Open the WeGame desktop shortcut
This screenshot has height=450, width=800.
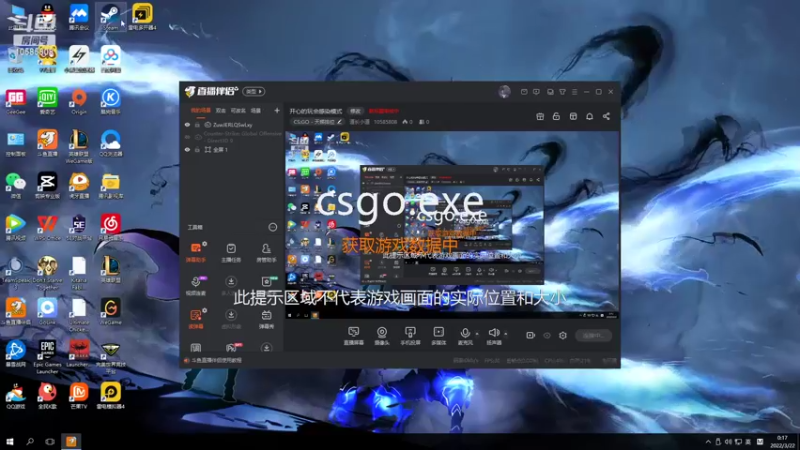[110, 311]
